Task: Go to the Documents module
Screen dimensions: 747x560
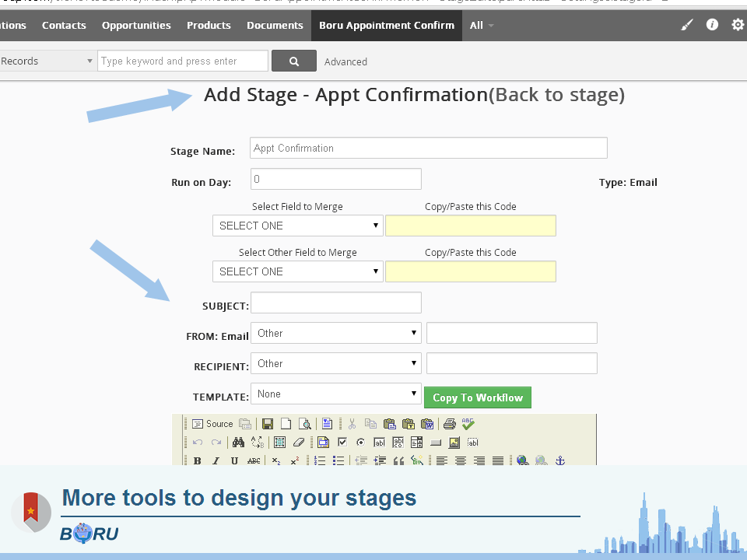Action: point(275,25)
